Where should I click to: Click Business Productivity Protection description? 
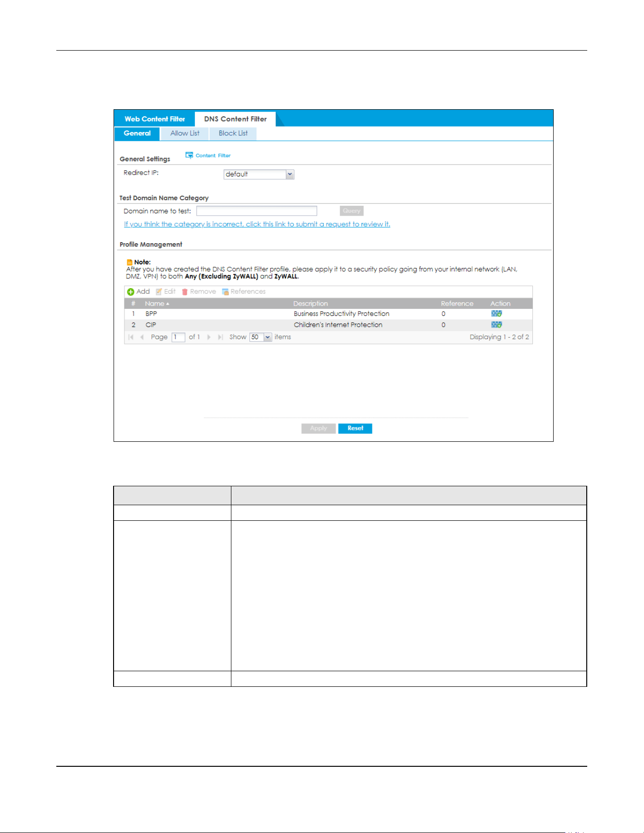342,314
